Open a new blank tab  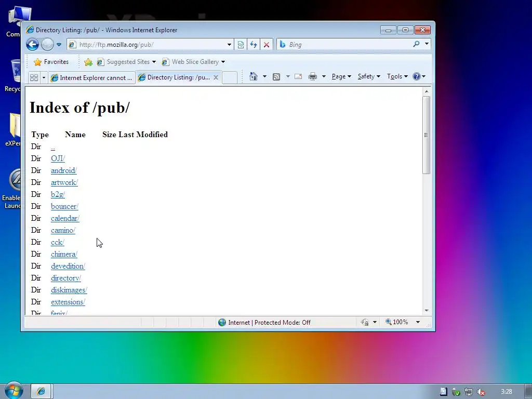230,78
